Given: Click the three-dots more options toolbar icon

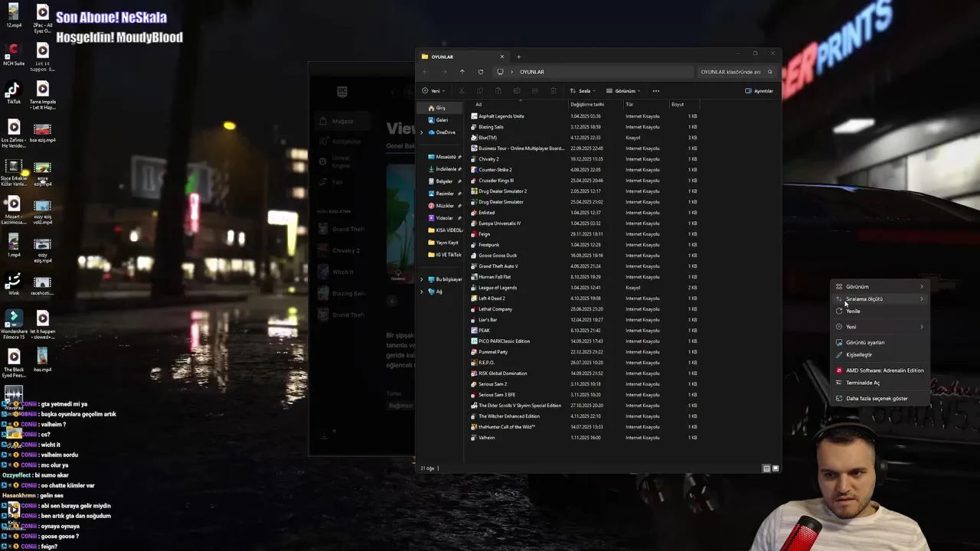Looking at the screenshot, I should tap(656, 91).
